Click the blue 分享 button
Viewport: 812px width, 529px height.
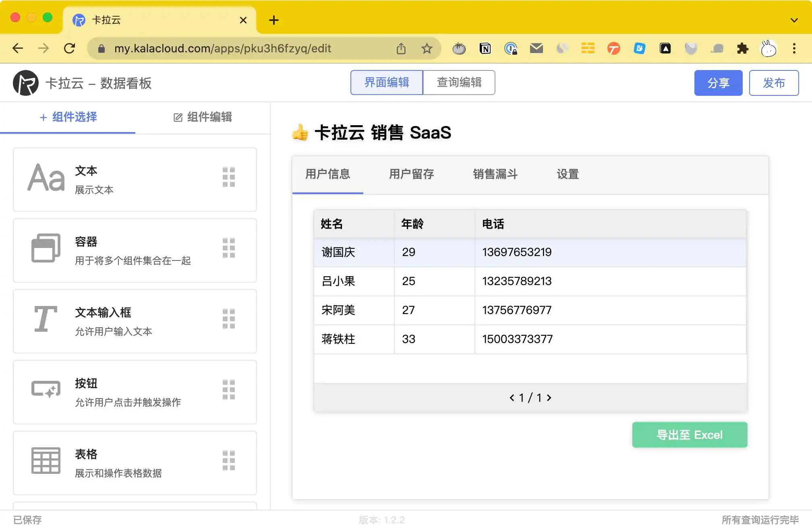(x=718, y=83)
